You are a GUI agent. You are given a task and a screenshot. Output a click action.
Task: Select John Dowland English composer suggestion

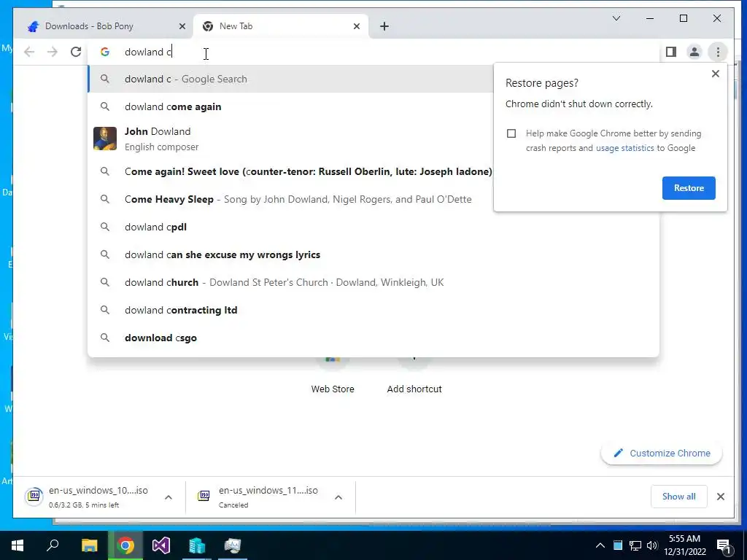click(x=290, y=139)
